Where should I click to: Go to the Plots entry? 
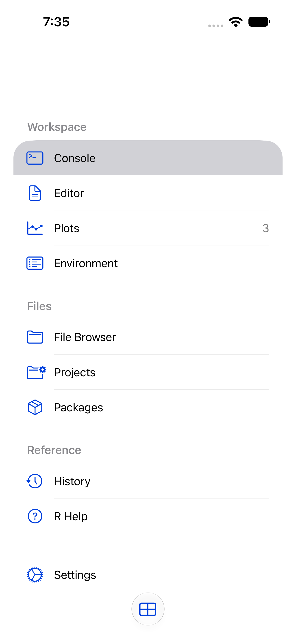[x=148, y=228]
